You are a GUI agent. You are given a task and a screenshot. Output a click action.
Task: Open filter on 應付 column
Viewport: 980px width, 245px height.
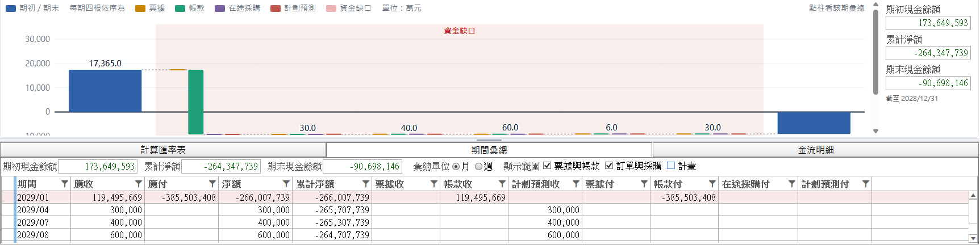coord(212,184)
